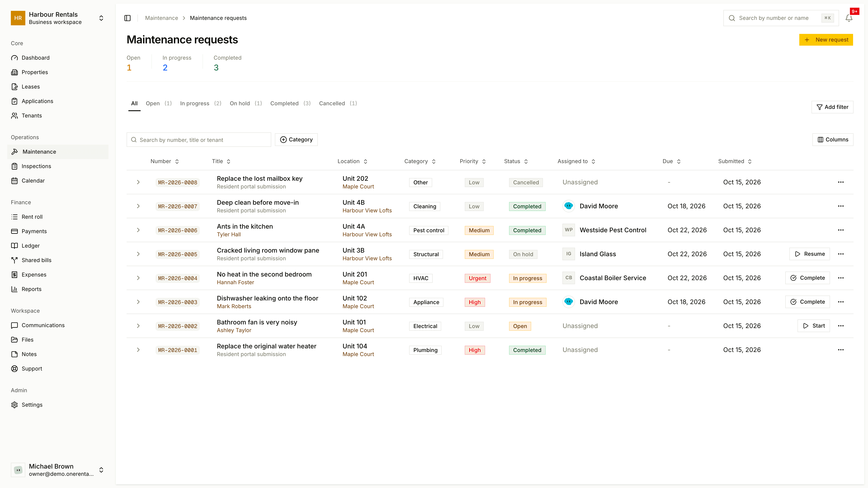Open tenant Hannah Foster link

click(235, 282)
